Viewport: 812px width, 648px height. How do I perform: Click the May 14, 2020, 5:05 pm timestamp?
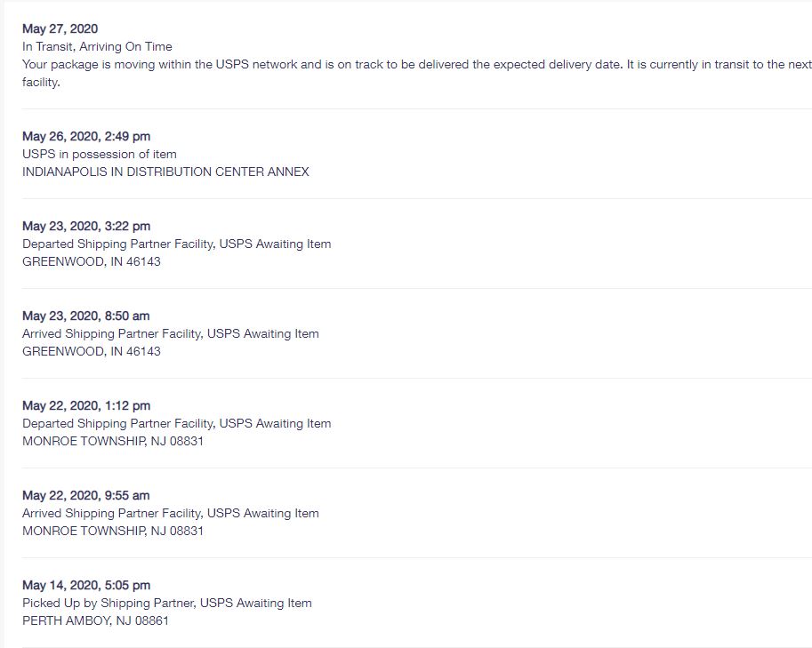86,585
